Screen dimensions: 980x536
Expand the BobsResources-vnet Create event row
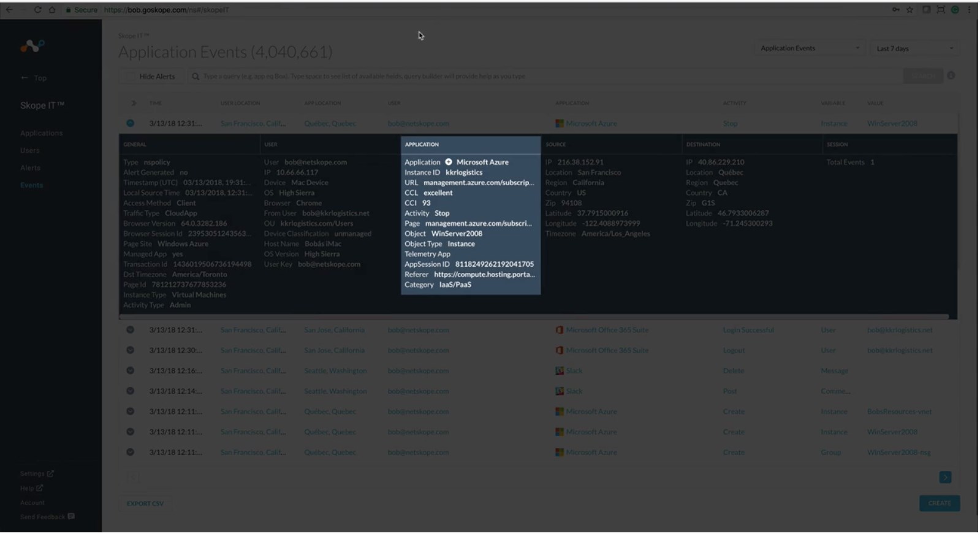pos(130,412)
